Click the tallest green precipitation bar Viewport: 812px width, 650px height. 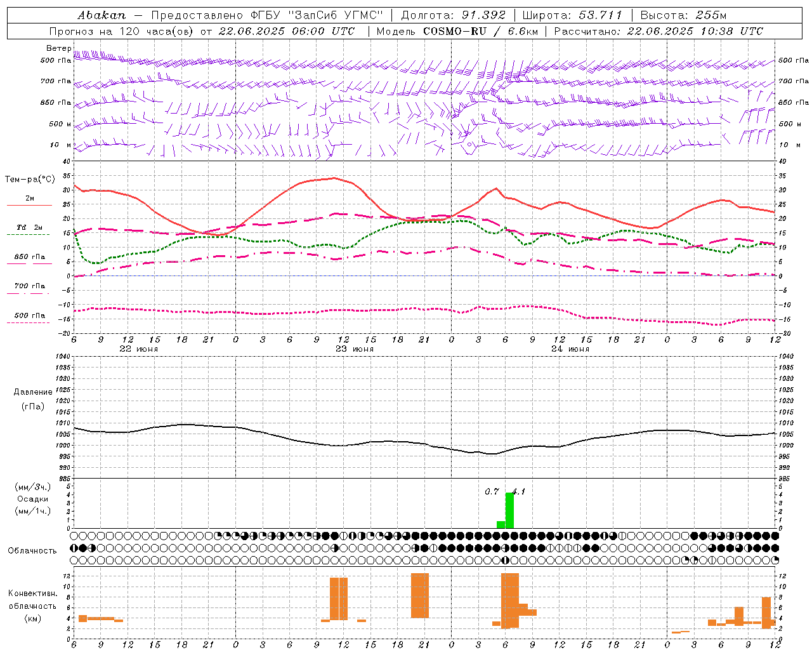[x=509, y=510]
